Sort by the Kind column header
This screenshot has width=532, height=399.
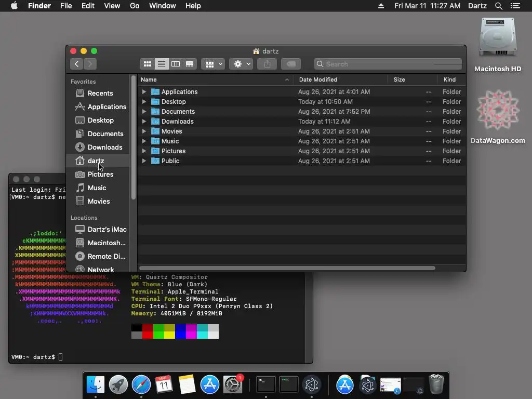[451, 79]
